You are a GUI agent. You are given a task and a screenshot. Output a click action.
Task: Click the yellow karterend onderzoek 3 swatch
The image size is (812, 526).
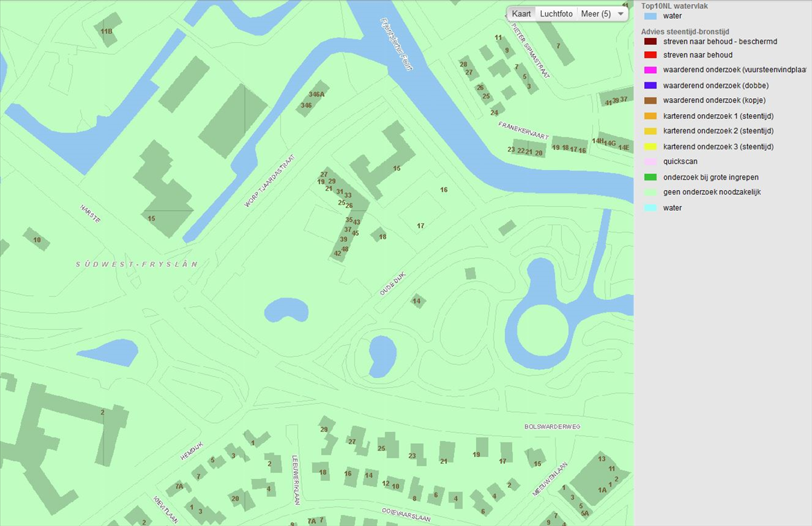650,147
